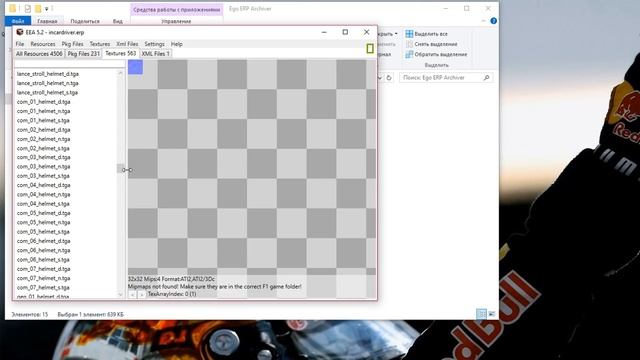The image size is (640, 360).
Task: Open quick access toolbar dropdown arrow
Action: pos(47,9)
